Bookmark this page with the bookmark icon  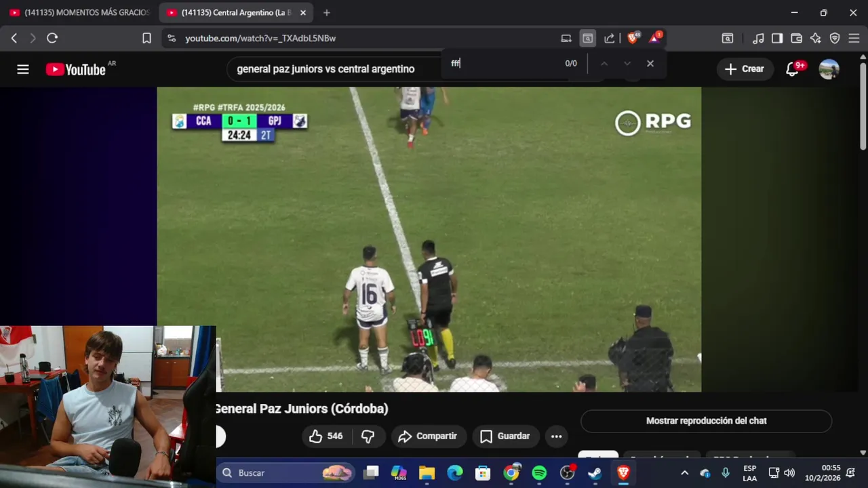[x=146, y=39]
